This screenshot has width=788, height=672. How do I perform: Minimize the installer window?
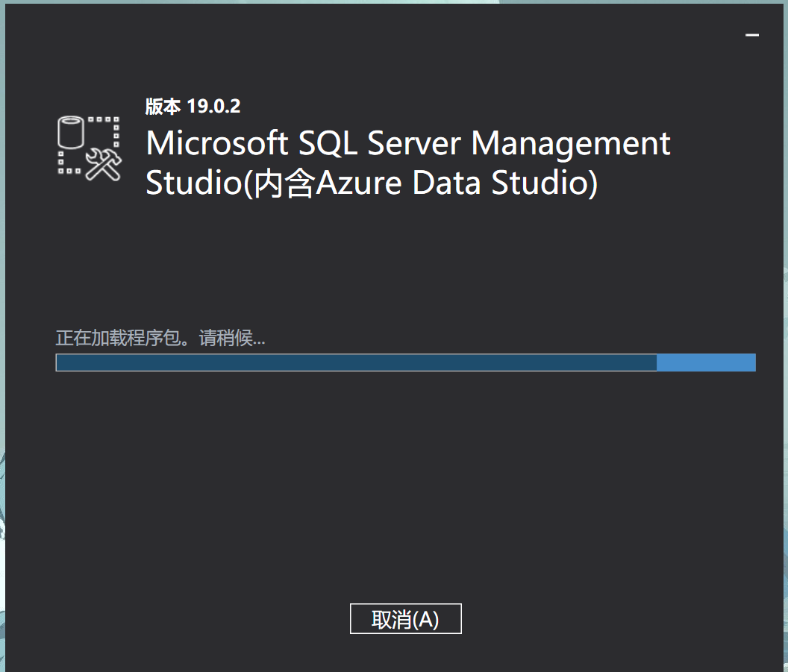pos(752,35)
